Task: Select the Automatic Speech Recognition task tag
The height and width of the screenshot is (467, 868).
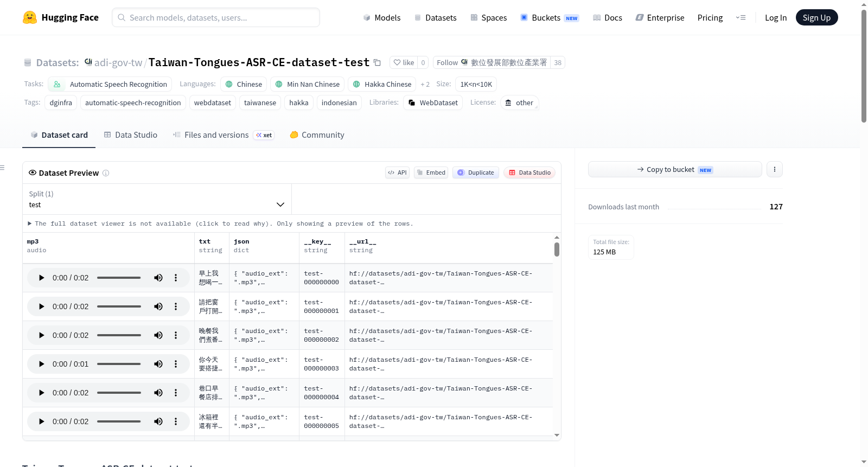Action: [x=110, y=84]
